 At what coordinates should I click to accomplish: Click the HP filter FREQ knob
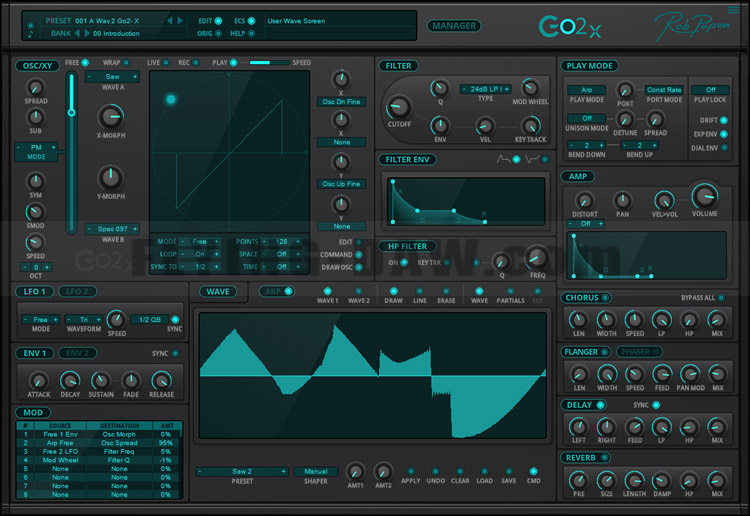[x=536, y=257]
